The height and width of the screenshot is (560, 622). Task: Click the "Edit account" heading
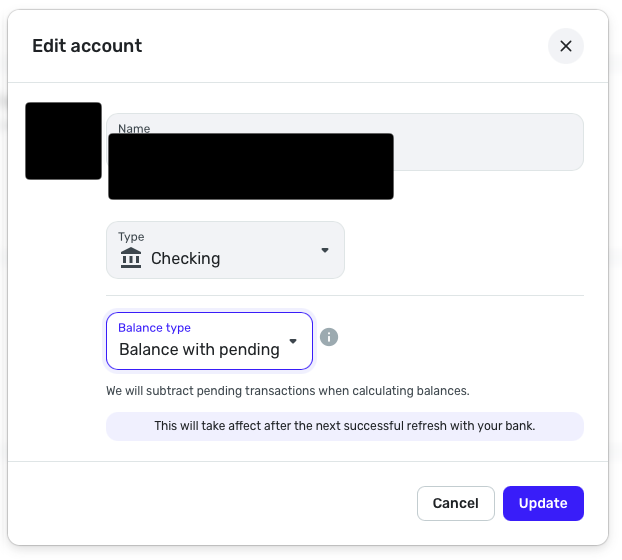tap(87, 46)
